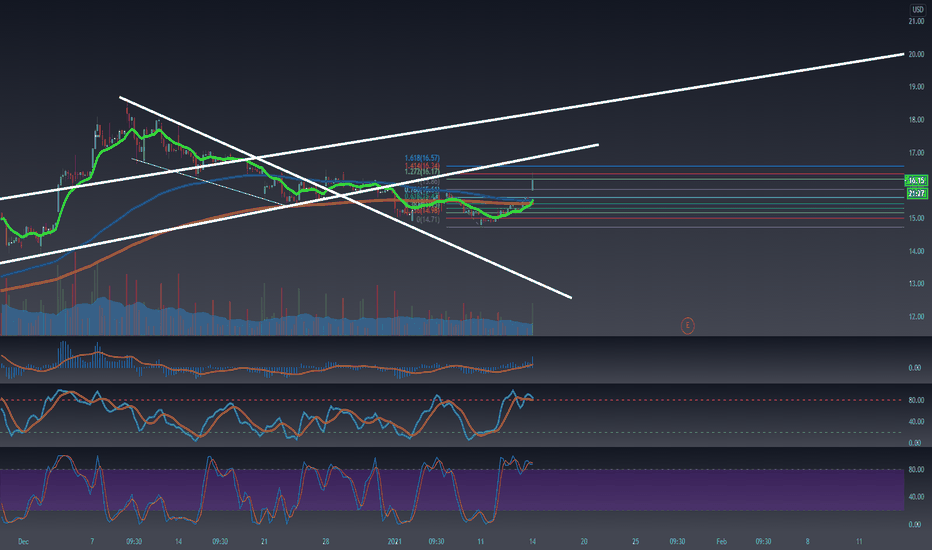932x550 pixels.
Task: Click the earnings 'E' marker on the timeline
Action: [x=687, y=325]
